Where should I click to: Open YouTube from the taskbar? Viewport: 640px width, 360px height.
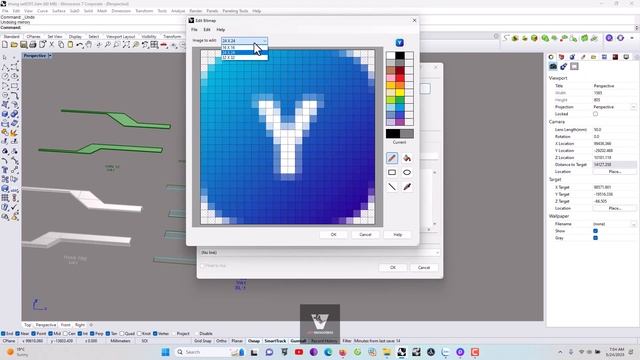click(x=299, y=352)
